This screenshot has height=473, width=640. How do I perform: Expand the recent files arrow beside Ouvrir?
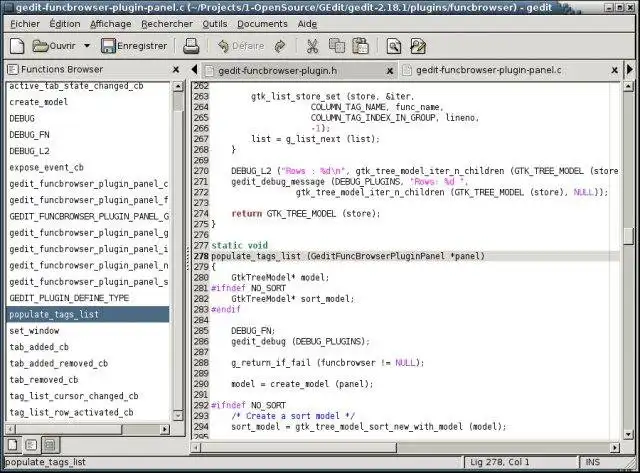point(87,46)
